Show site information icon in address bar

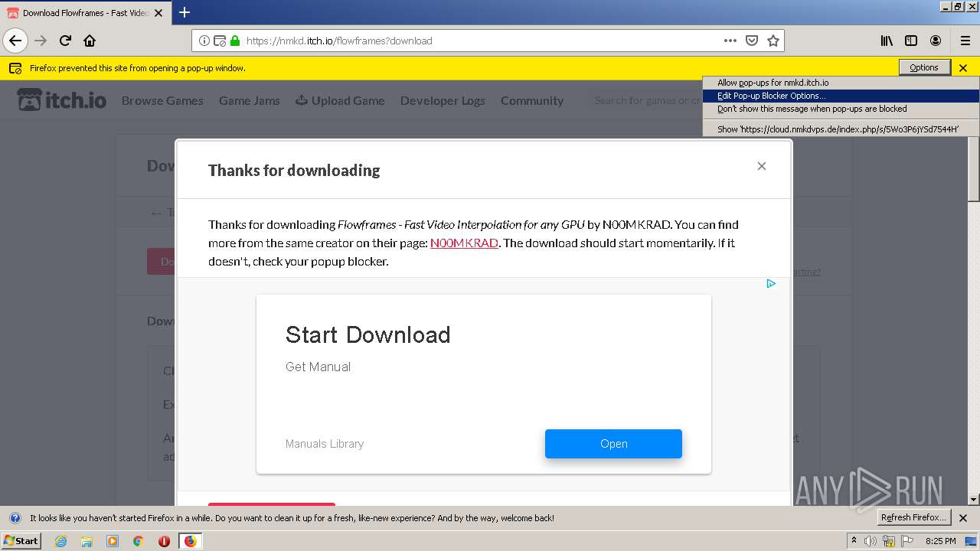204,41
